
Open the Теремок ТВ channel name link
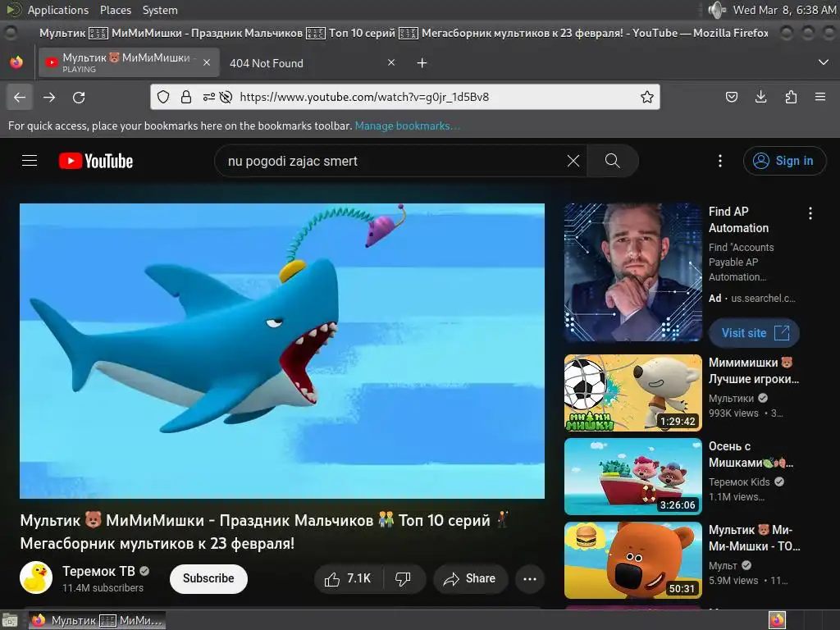tap(98, 571)
